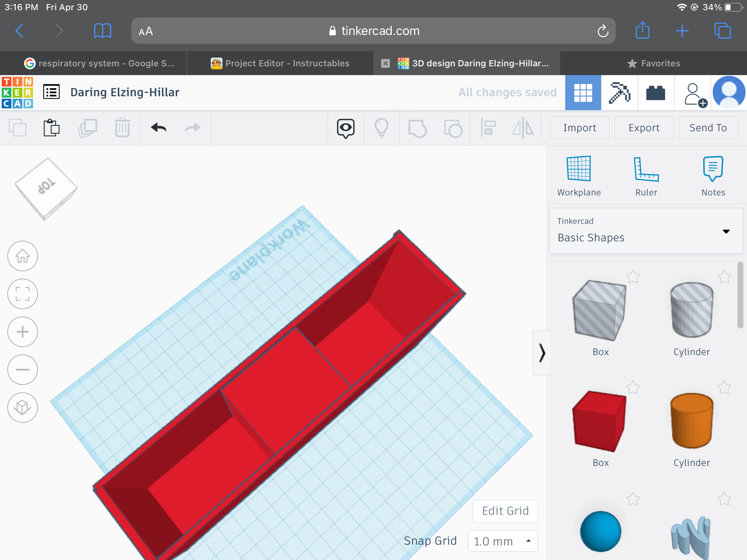Zoom out with the minus button
747x560 pixels.
[23, 370]
